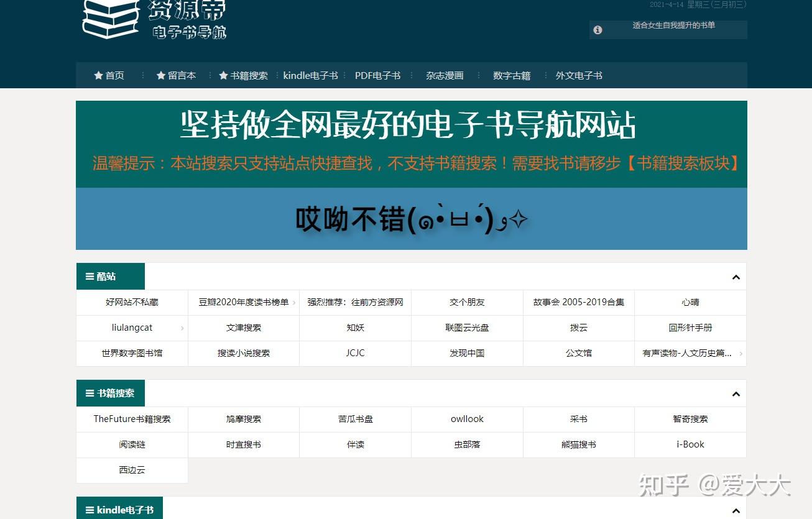Click the hamburger icon next to 书籍搜索
This screenshot has height=519, width=812.
pyautogui.click(x=90, y=393)
